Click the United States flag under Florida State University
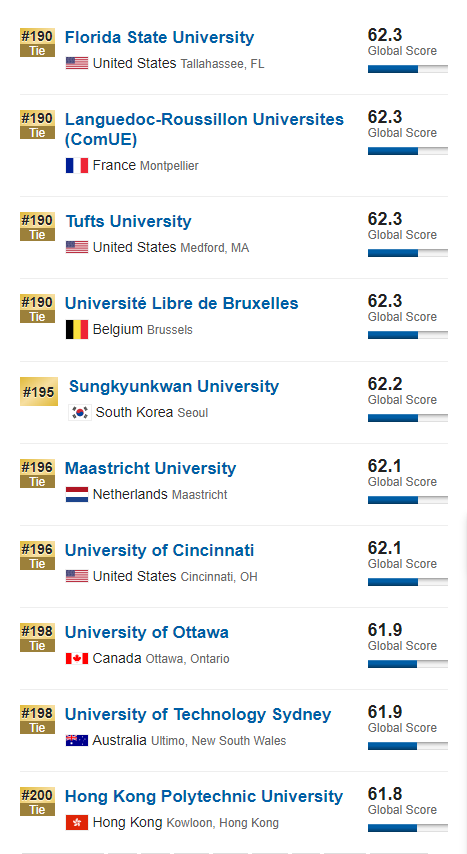 77,63
